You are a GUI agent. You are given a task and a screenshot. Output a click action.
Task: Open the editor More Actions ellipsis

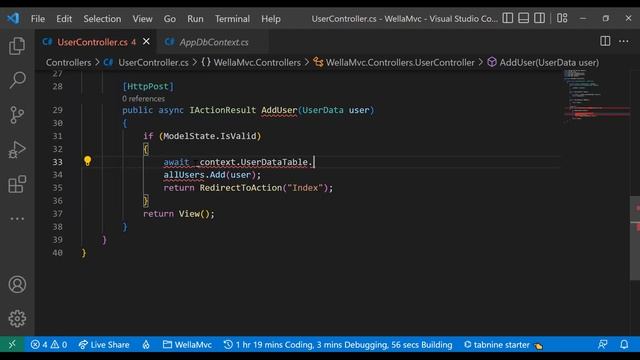coord(624,41)
